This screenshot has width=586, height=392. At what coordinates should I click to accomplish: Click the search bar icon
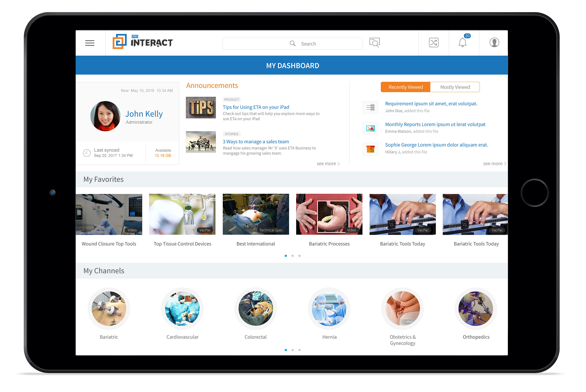point(293,43)
